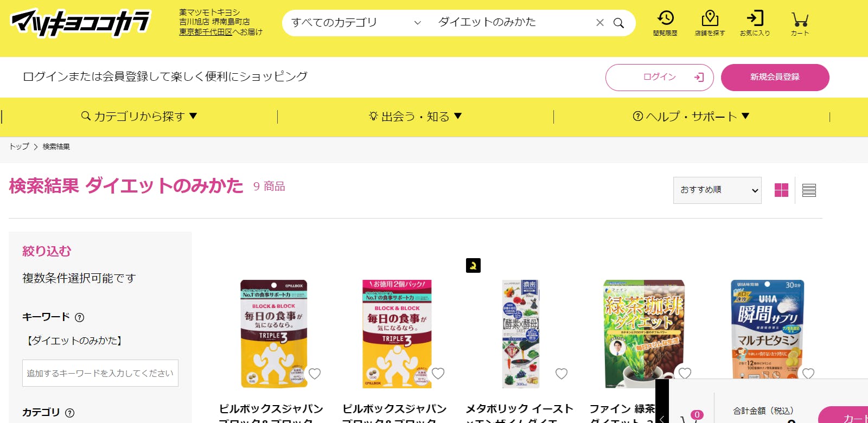
Task: Switch to list view layout
Action: [809, 190]
